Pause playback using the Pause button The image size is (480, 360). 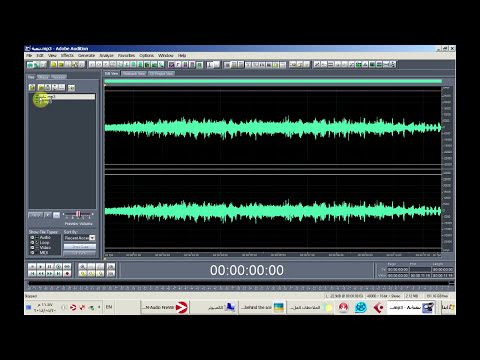50,266
